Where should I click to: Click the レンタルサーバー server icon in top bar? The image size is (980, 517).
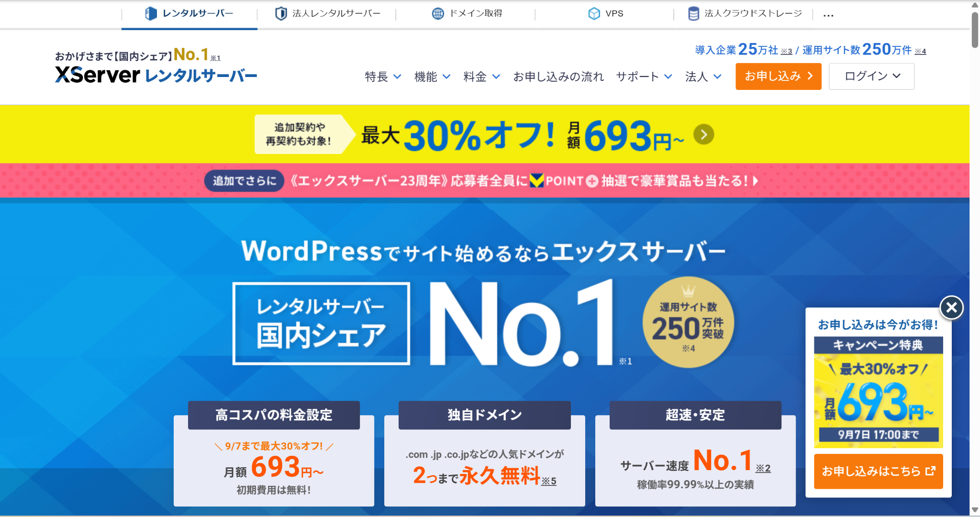(x=151, y=13)
